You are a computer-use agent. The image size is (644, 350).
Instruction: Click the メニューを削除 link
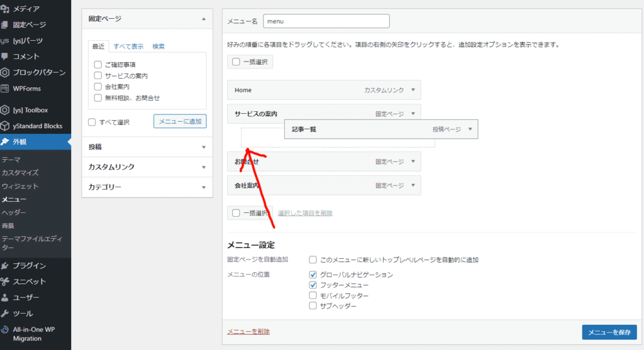248,332
